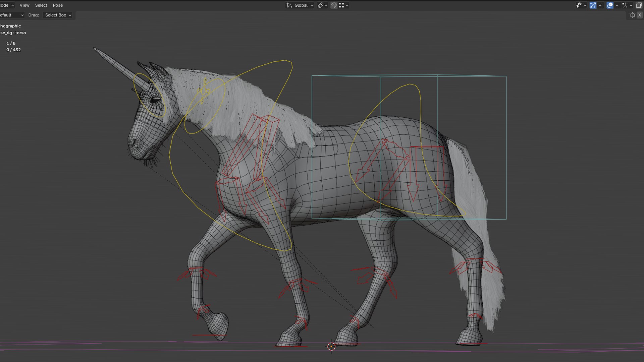Open the View menu
The height and width of the screenshot is (362, 644).
[x=24, y=5]
